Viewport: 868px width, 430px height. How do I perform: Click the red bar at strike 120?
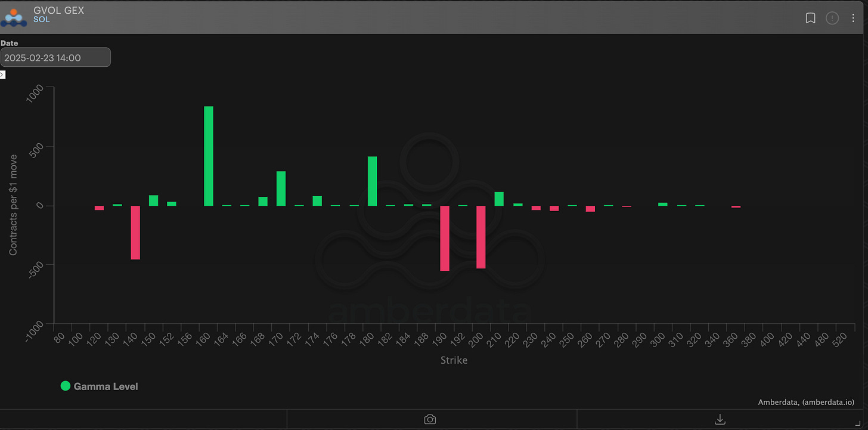(99, 208)
